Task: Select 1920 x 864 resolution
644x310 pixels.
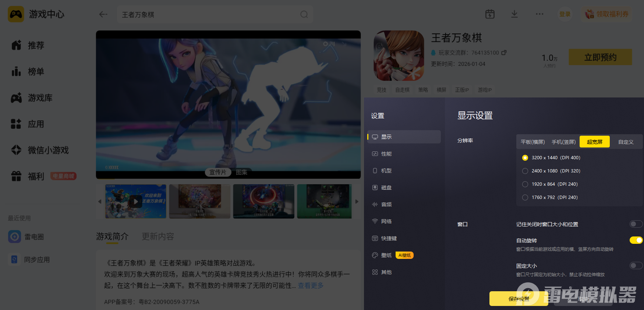Action: 525,184
